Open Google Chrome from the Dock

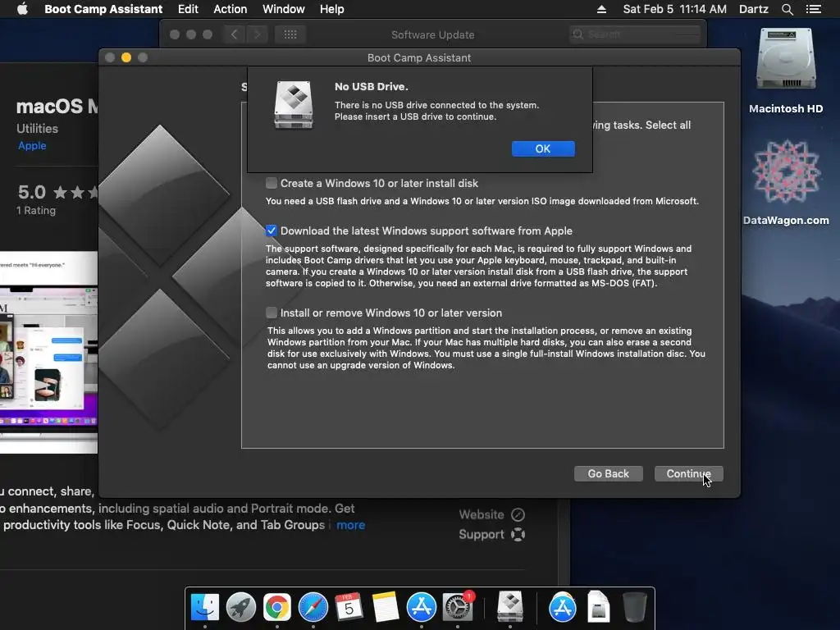point(277,607)
